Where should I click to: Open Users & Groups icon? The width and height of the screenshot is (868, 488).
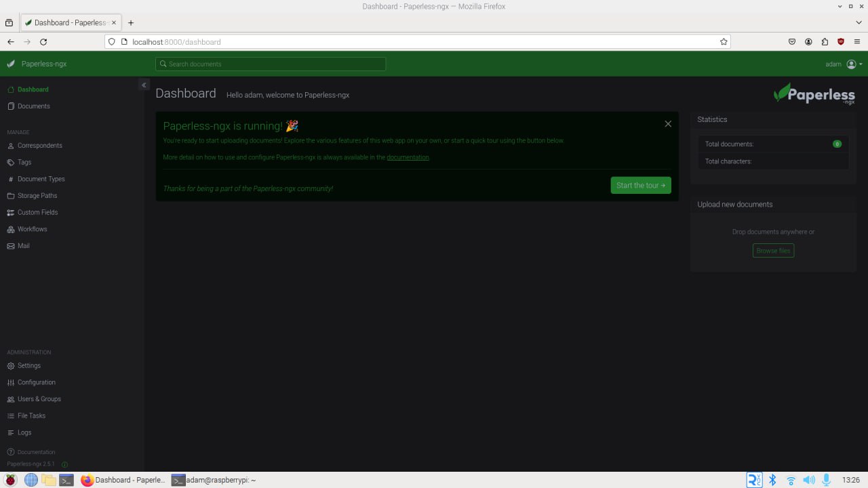coord(11,399)
